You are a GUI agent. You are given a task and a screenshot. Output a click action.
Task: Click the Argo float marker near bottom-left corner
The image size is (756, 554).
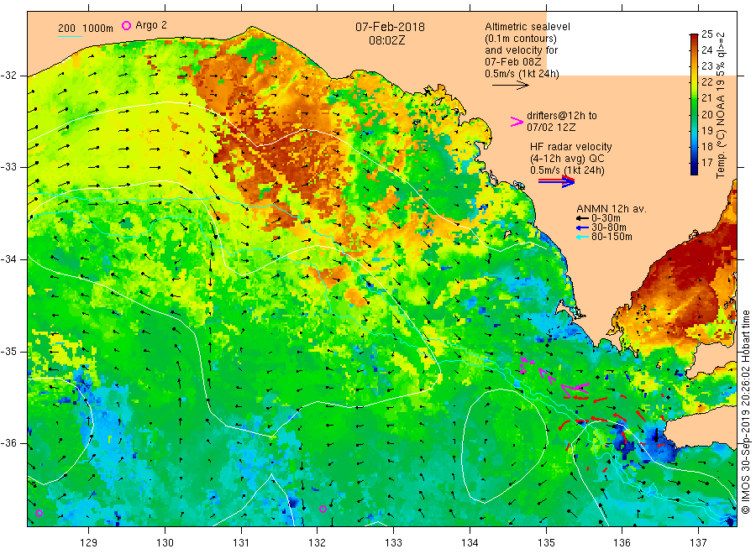(39, 514)
